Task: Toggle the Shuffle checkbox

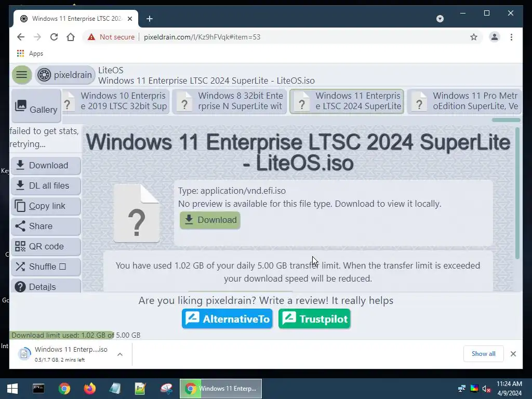Action: (62, 267)
